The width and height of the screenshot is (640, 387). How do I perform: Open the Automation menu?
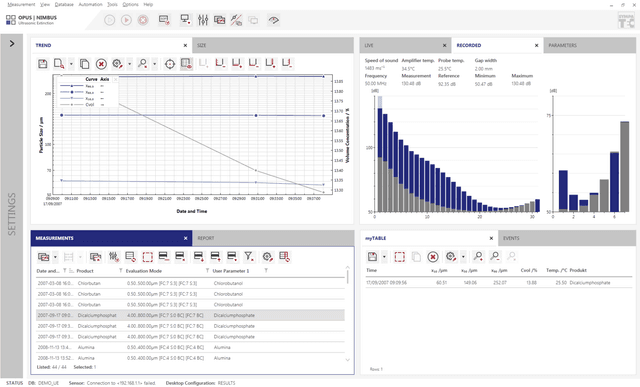[90, 4]
